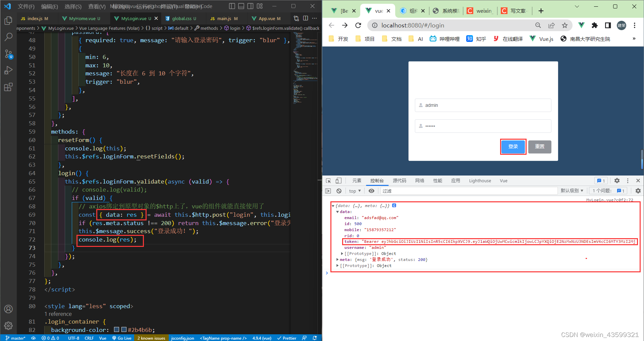Reload the localhost login page
This screenshot has width=644, height=341.
358,25
